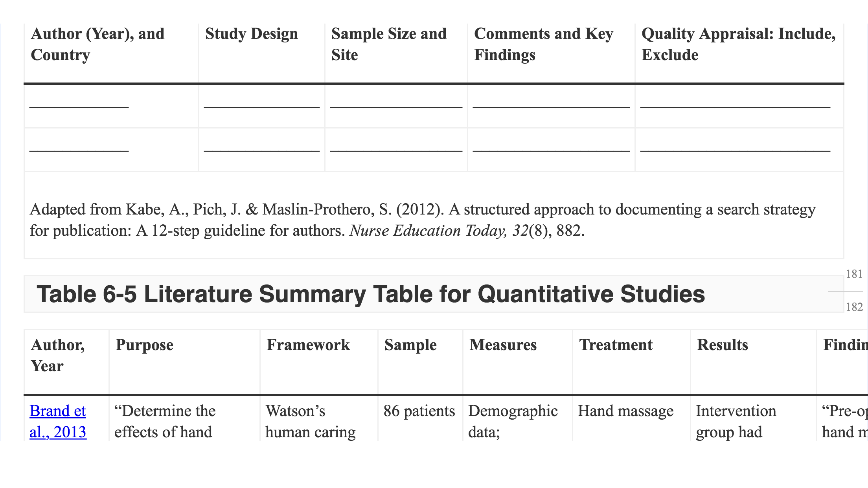Open the Brand et al., 2013 link
868x488 pixels.
coord(58,421)
